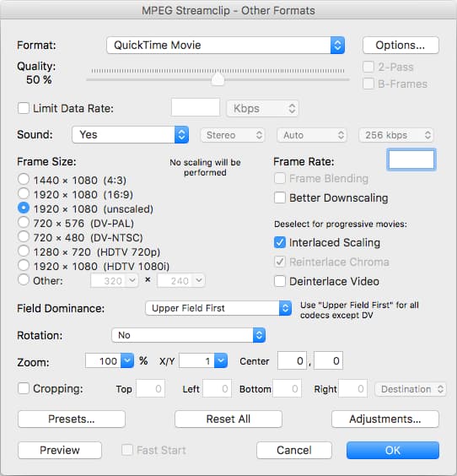Open the Auto sample rate dropdown
The height and width of the screenshot is (476, 457).
click(x=312, y=135)
